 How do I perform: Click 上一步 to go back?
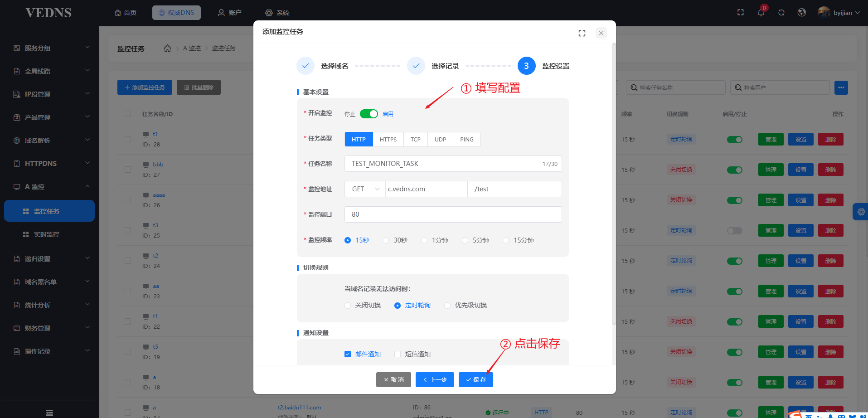coord(435,380)
